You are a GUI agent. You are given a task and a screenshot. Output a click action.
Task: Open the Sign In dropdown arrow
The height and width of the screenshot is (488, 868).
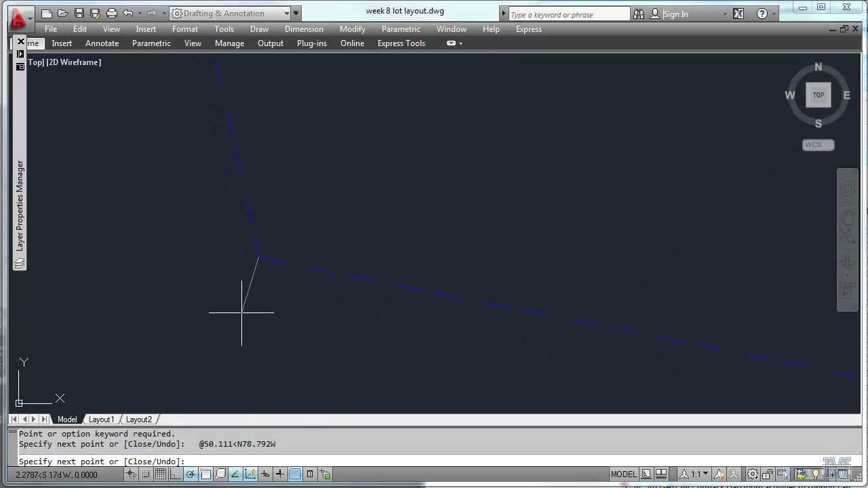[x=725, y=14]
